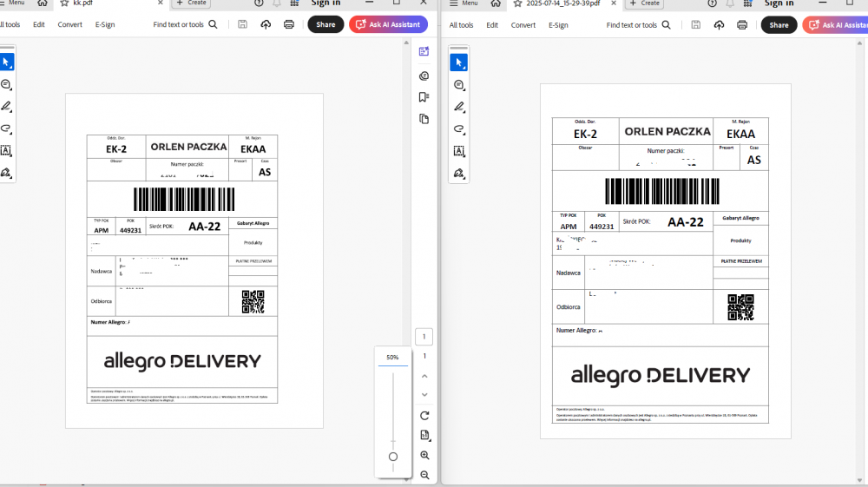Open Convert in left window

[x=69, y=24]
